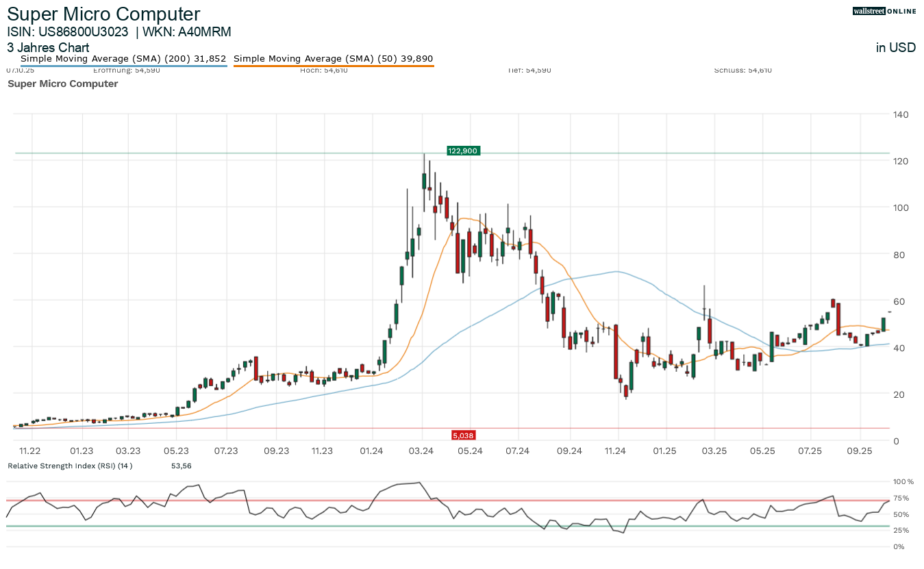Click the Super Micro Computer main title

point(103,14)
